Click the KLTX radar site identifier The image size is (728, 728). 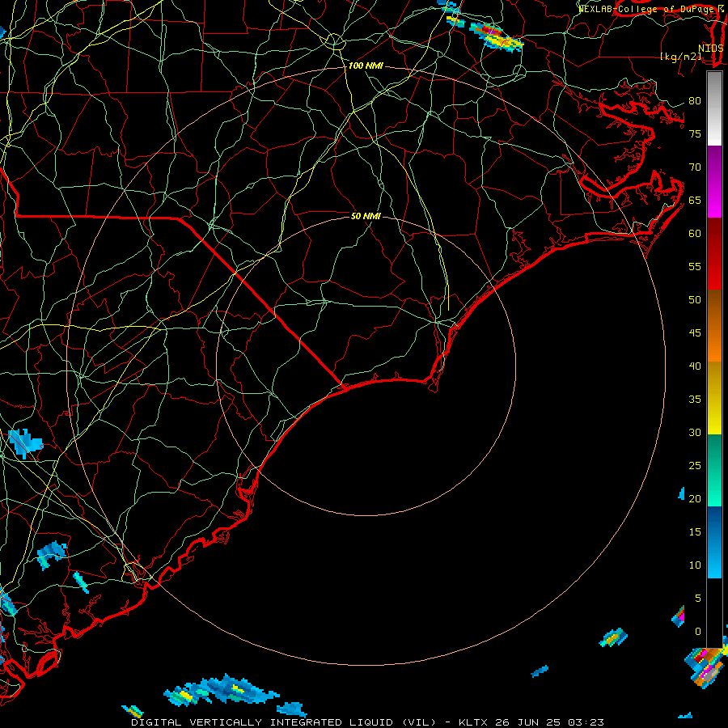click(x=473, y=722)
